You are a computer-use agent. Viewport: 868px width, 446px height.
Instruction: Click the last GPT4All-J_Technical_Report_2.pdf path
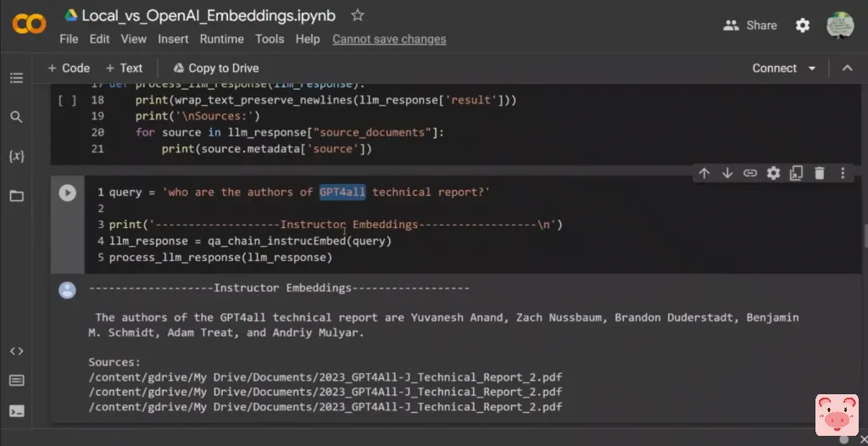coord(325,407)
